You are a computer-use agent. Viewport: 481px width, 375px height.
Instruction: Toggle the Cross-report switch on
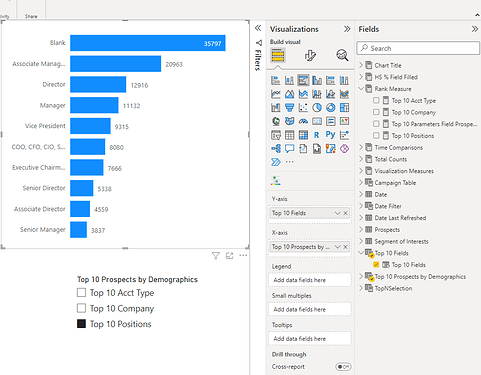(x=343, y=367)
